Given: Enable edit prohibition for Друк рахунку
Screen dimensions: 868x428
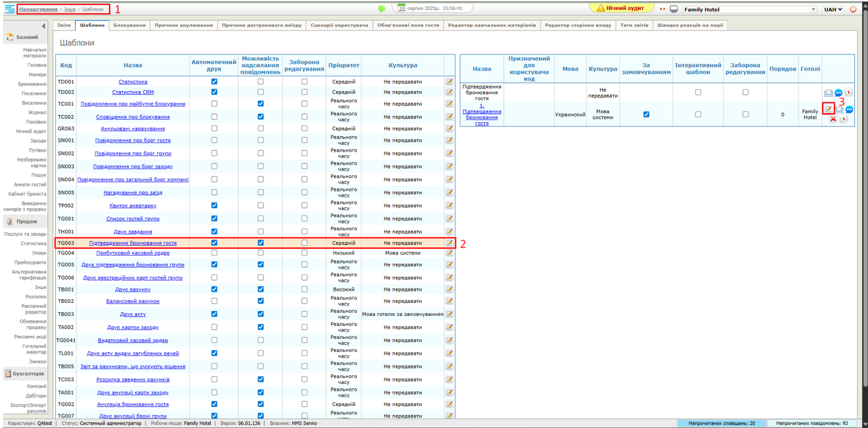Looking at the screenshot, I should [x=304, y=289].
